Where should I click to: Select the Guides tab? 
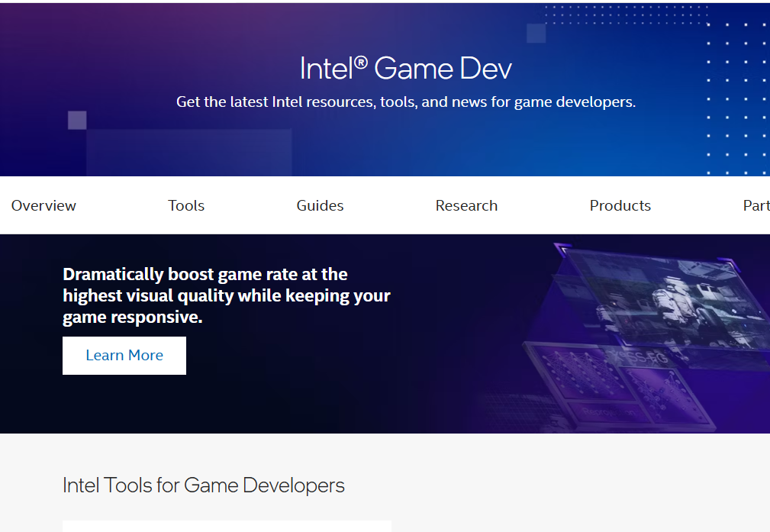[x=320, y=205]
